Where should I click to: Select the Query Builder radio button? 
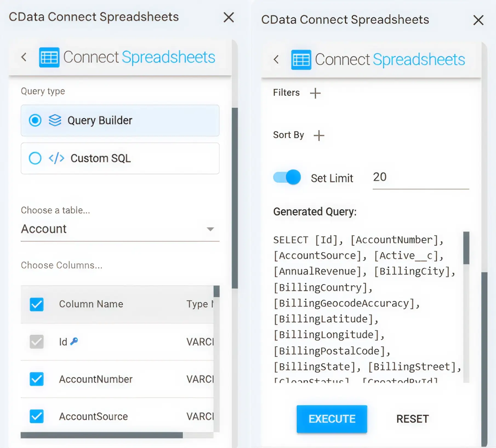click(x=35, y=120)
